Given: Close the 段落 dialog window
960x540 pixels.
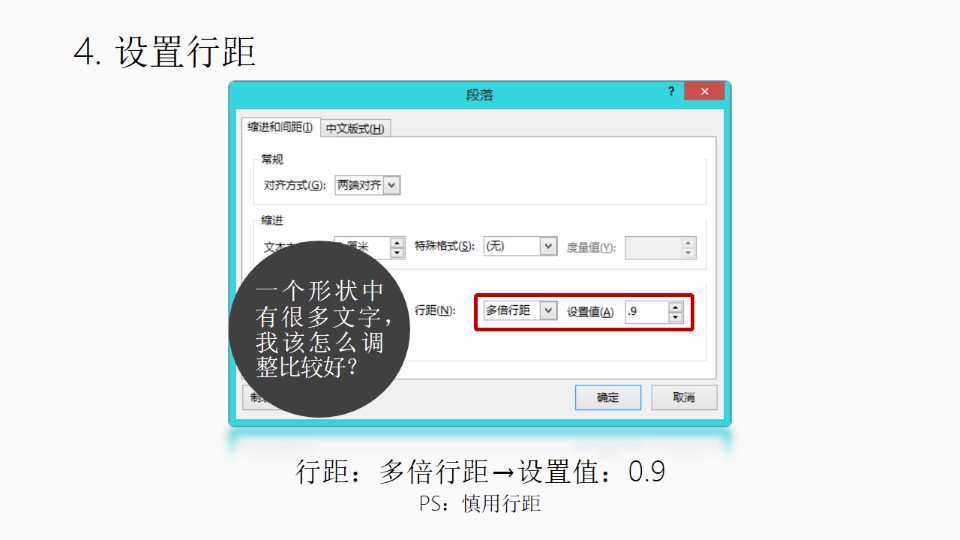Looking at the screenshot, I should point(705,91).
